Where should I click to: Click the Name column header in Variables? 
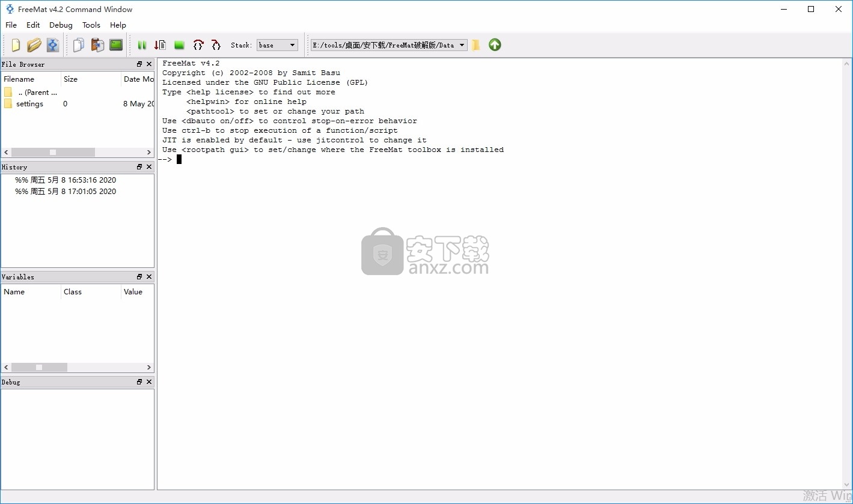tap(31, 291)
